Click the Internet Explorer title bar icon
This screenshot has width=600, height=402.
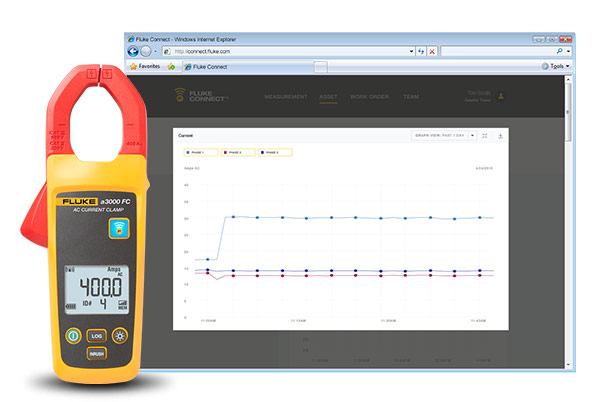(131, 39)
